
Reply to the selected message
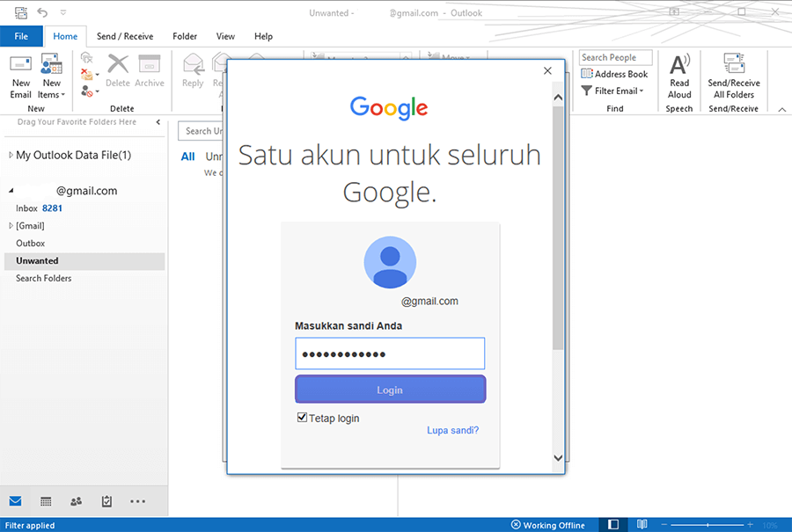[193, 71]
